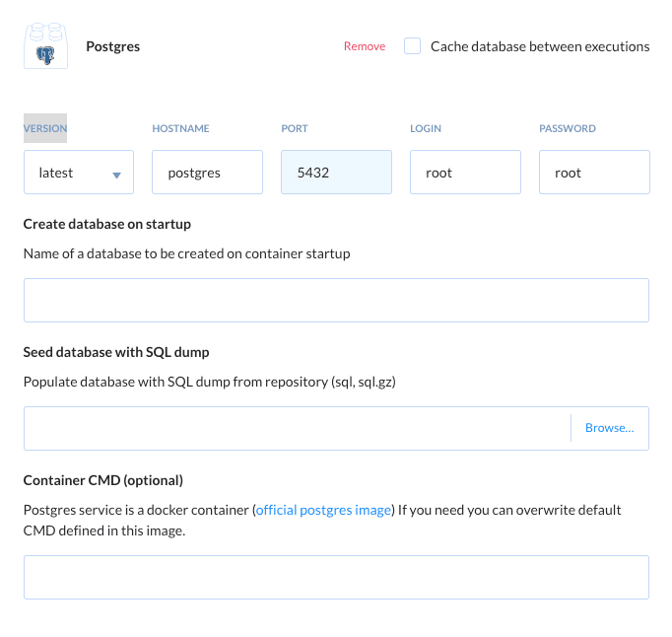Remove the Postgres service

pyautogui.click(x=365, y=46)
